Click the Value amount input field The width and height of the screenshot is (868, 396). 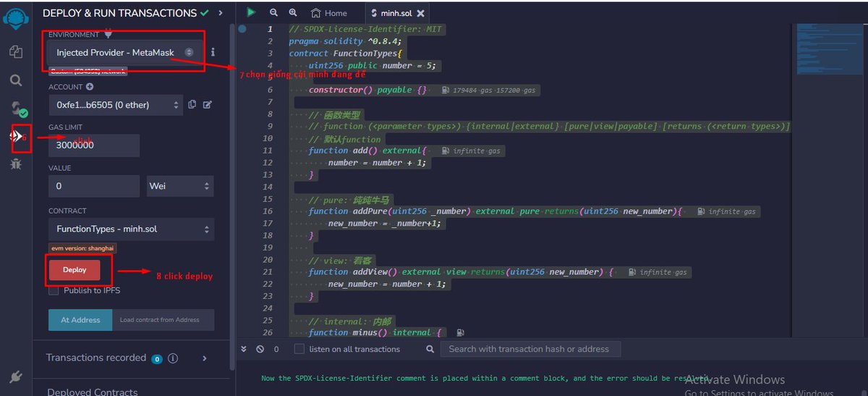tap(94, 186)
